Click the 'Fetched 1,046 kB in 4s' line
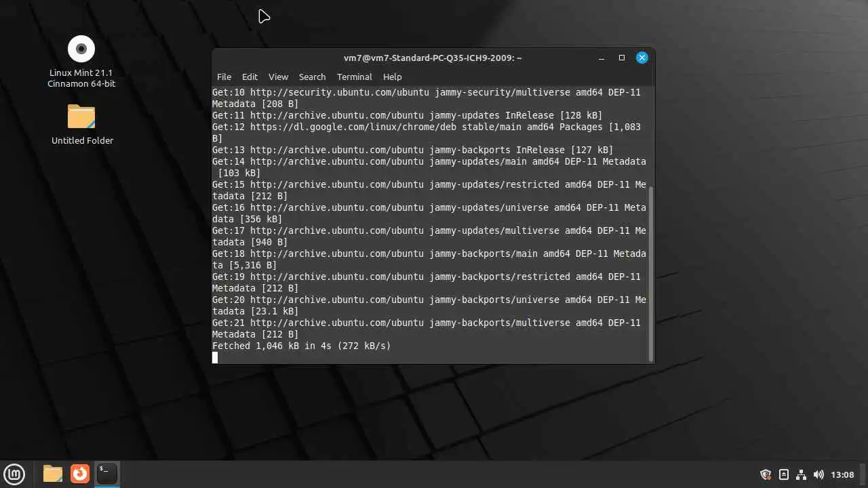Image resolution: width=868 pixels, height=488 pixels. (x=301, y=346)
